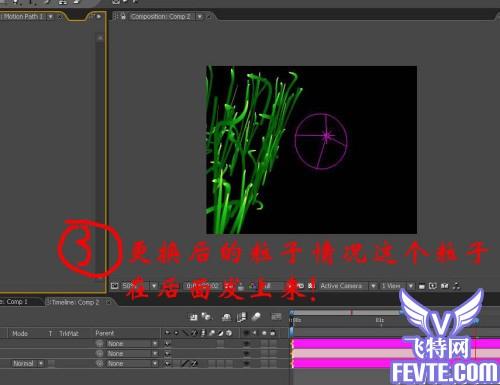This screenshot has width=500, height=385.
Task: Toggle the Draft 3D timeline icon
Action: [x=207, y=317]
